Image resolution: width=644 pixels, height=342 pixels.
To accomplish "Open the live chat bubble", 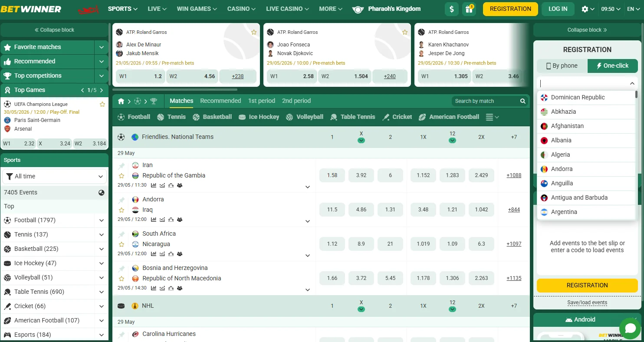I will coord(630,329).
